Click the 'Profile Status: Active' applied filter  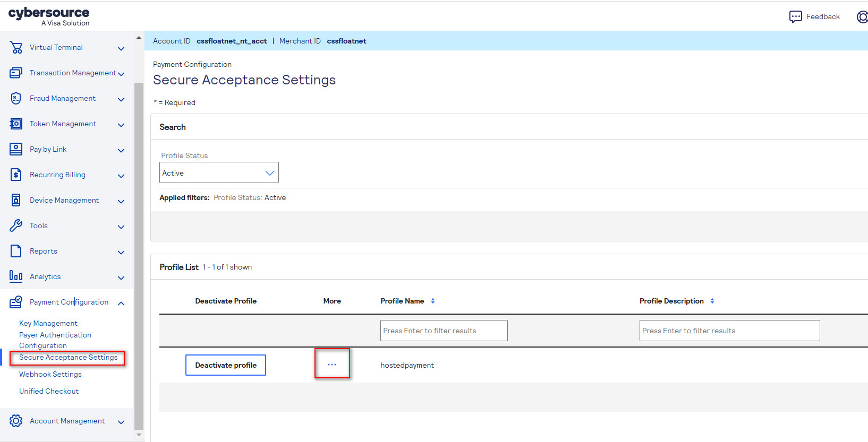click(250, 197)
